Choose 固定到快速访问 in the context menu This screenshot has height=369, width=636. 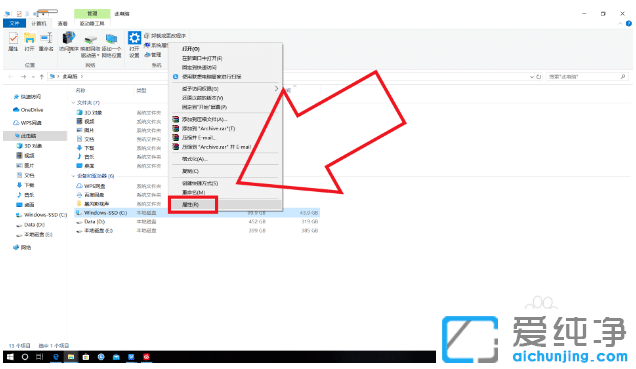(x=225, y=67)
